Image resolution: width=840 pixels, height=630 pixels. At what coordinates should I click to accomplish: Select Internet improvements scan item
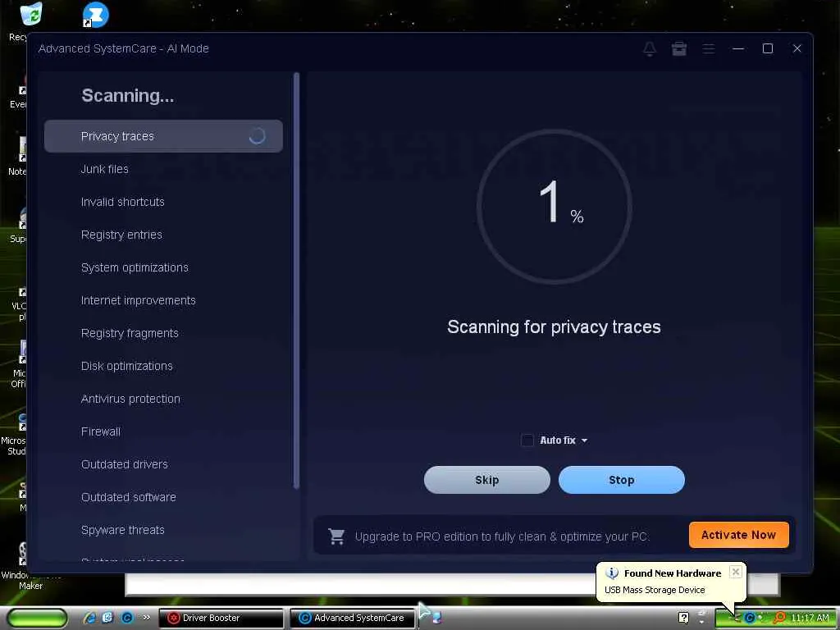pos(163,300)
